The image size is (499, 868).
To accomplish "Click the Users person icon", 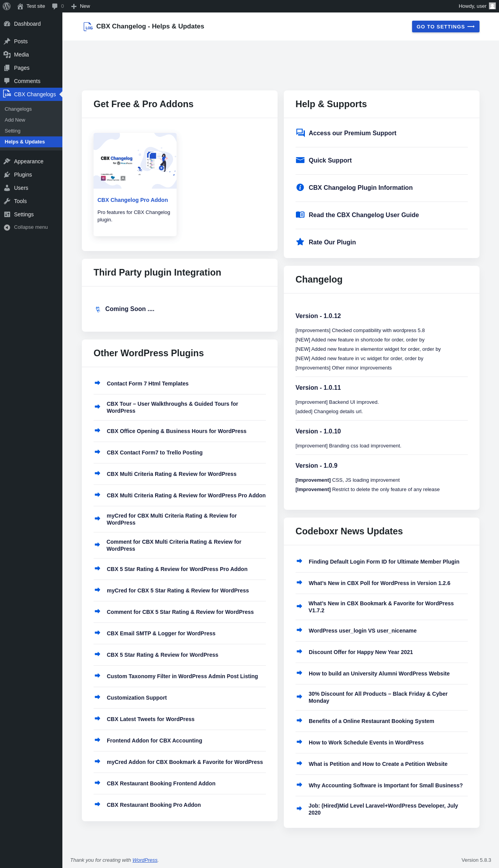I will coord(7,188).
